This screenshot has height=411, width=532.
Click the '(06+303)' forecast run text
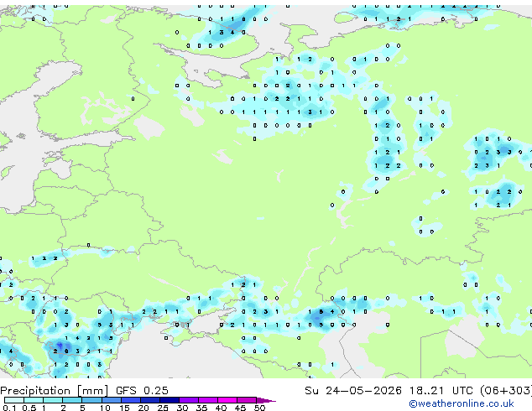tap(506, 391)
